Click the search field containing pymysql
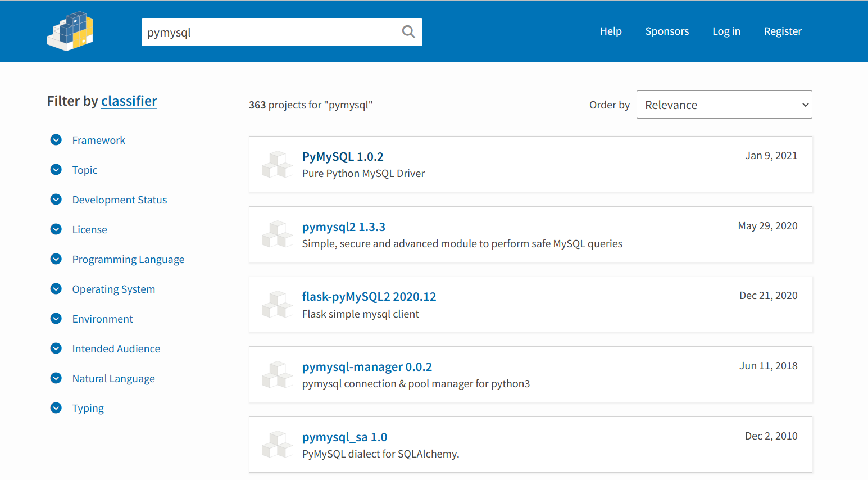Image resolution: width=868 pixels, height=480 pixels. coord(270,32)
